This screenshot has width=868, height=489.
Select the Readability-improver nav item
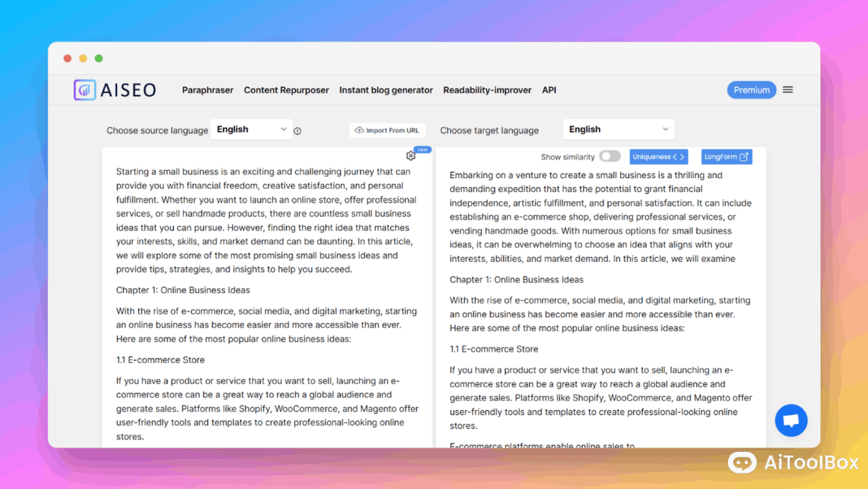point(487,90)
